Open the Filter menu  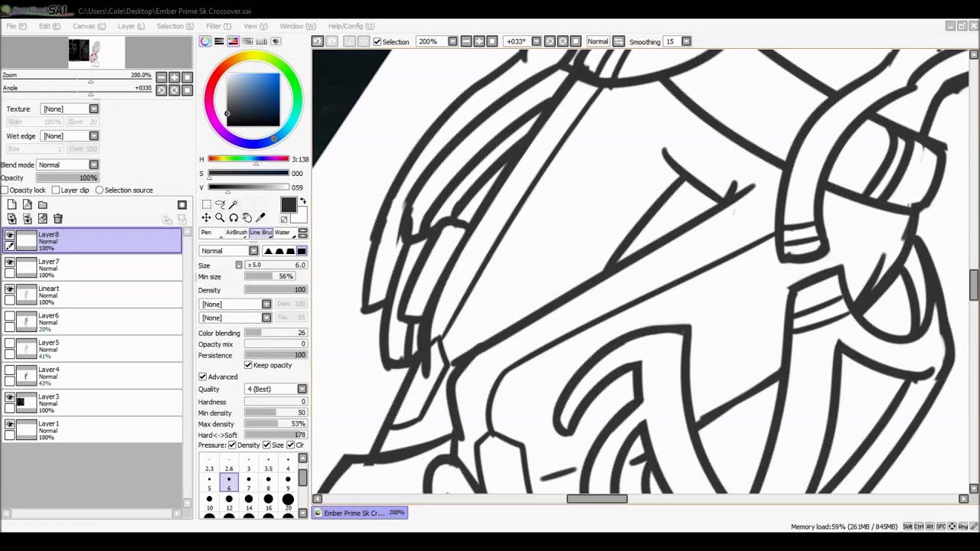click(218, 26)
